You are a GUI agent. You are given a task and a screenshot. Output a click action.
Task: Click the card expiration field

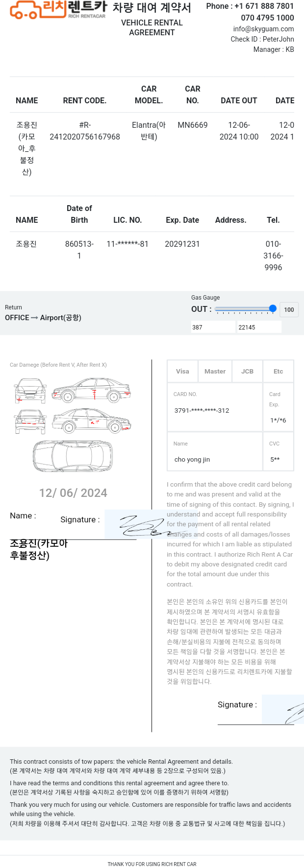(279, 407)
